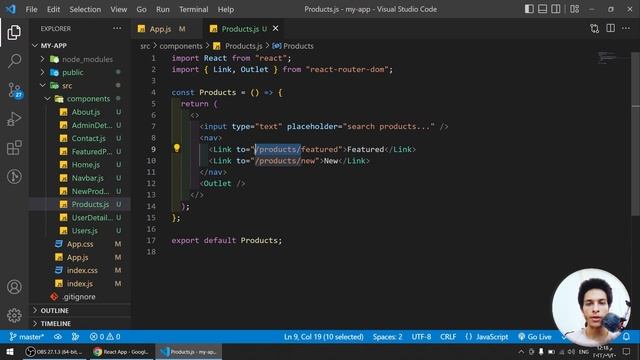This screenshot has height=360, width=640.
Task: Click Ln 9, Col 19 status entry
Action: coord(324,337)
